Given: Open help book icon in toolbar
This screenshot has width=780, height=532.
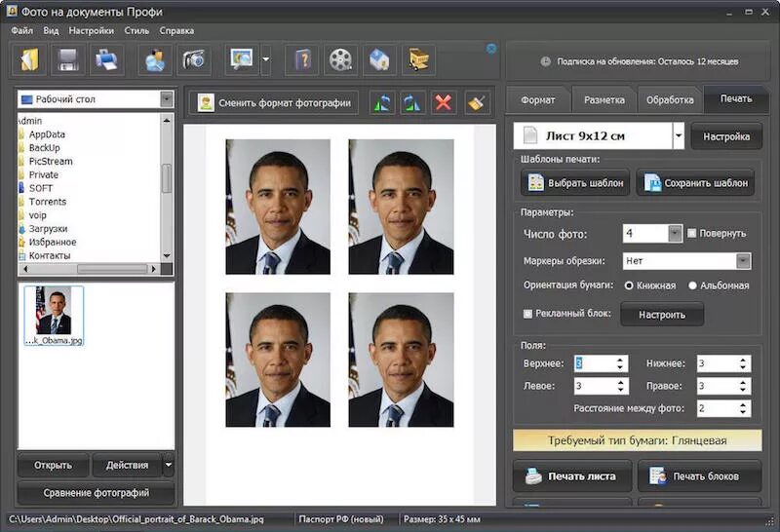Looking at the screenshot, I should [x=302, y=59].
